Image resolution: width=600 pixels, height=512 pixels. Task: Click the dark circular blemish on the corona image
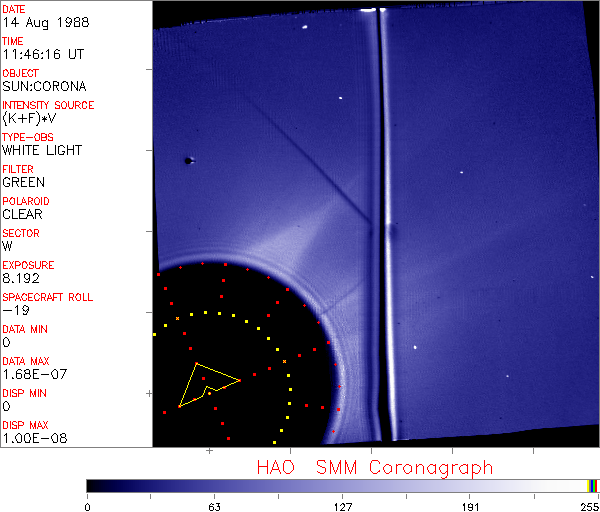pyautogui.click(x=188, y=161)
